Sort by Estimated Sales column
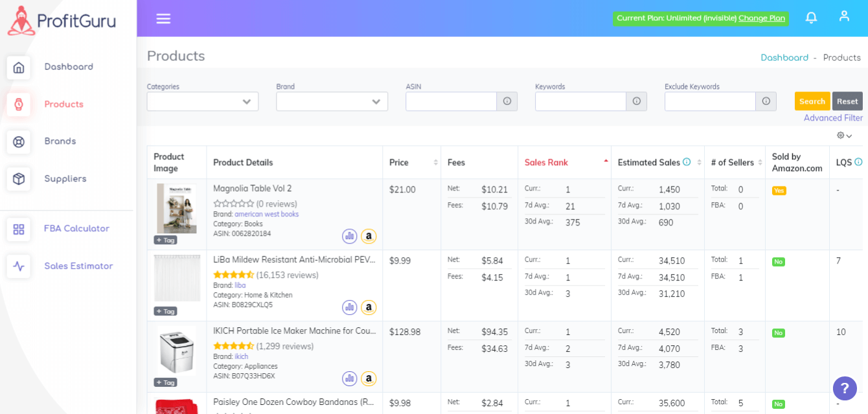The width and height of the screenshot is (868, 414). 657,163
